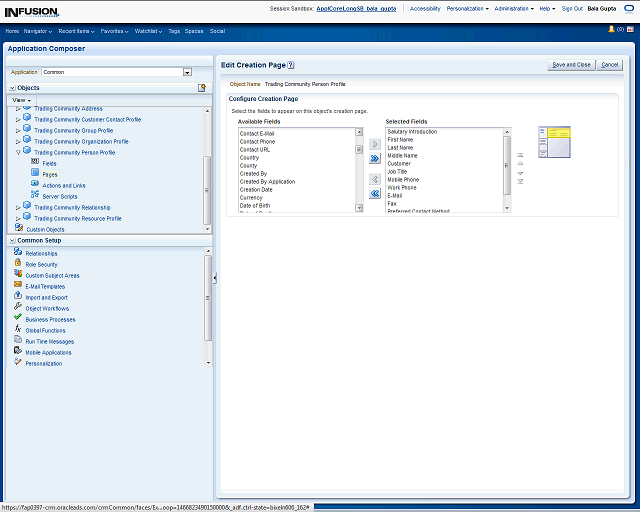
Task: Click the Role Security lock icon
Action: pyautogui.click(x=18, y=264)
